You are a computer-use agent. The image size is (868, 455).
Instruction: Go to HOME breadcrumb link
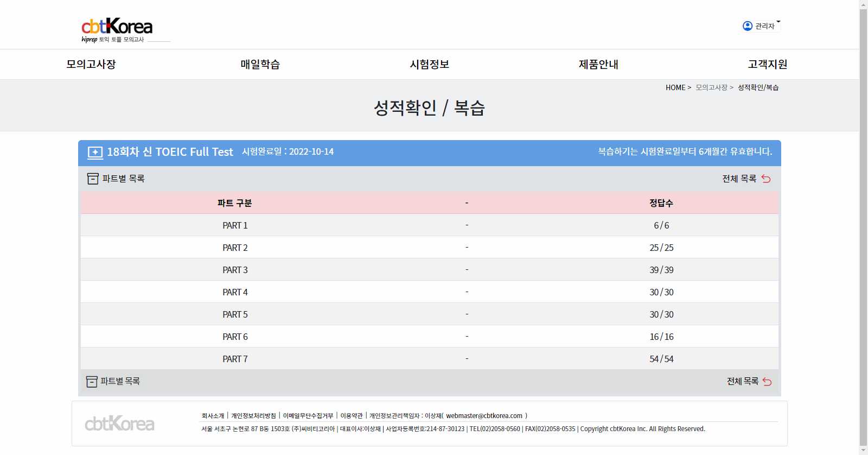pyautogui.click(x=675, y=87)
